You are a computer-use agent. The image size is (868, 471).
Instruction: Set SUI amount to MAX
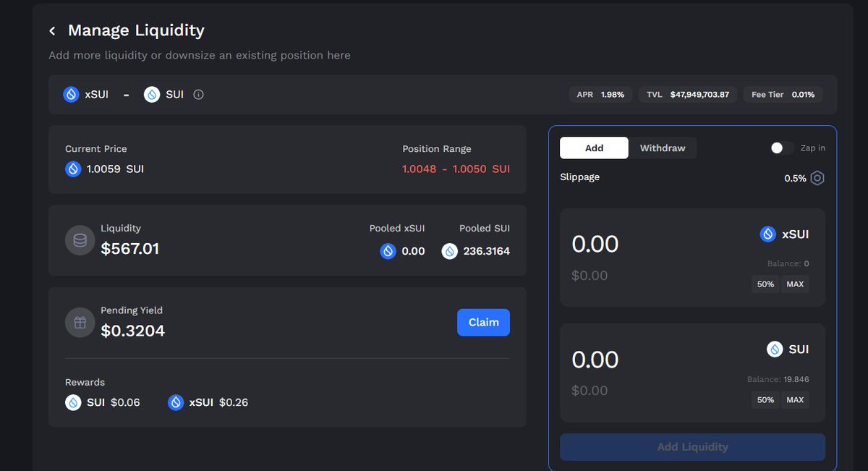coord(795,400)
